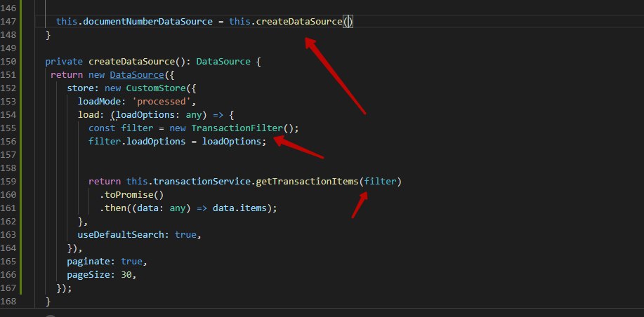
Task: Click the return keyword on line 151
Action: click(x=67, y=75)
